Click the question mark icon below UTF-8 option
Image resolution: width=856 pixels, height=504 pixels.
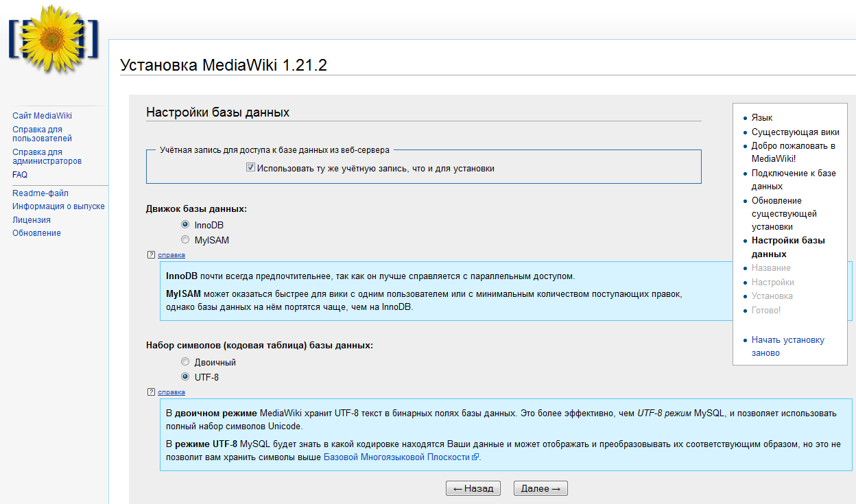coord(151,392)
